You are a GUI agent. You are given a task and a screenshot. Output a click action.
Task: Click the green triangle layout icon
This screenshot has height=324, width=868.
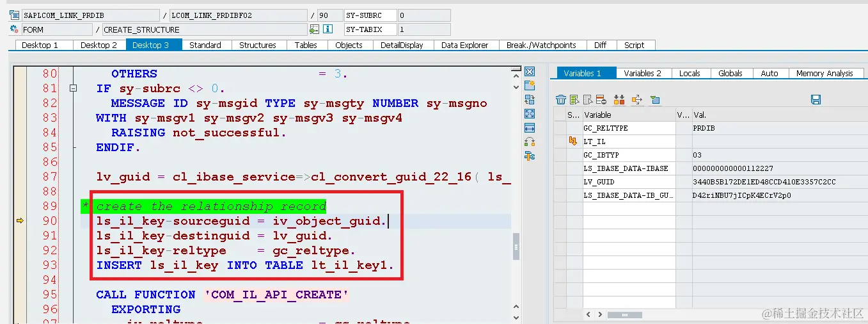[654, 99]
